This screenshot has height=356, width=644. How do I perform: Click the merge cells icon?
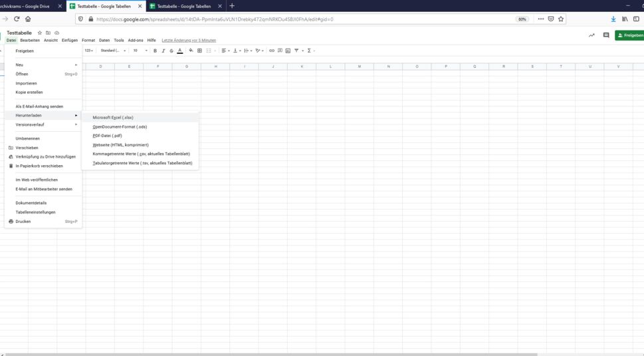click(x=209, y=51)
